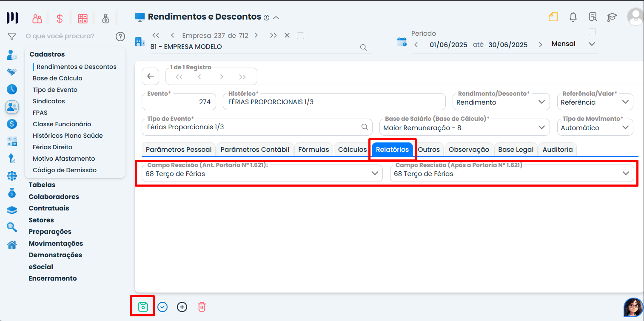644x321 pixels.
Task: Toggle the checkbox above Mensal period dropdown
Action: (x=592, y=32)
